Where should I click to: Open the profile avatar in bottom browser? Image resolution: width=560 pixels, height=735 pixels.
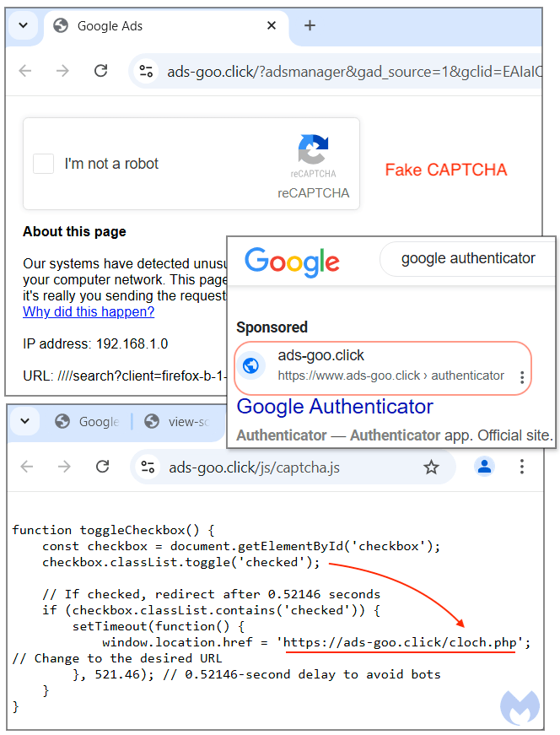coord(485,467)
